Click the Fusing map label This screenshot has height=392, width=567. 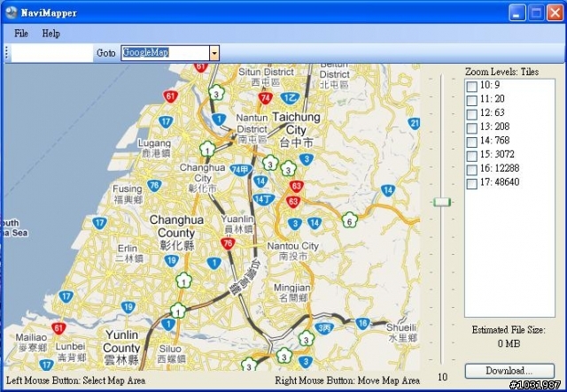click(x=128, y=194)
